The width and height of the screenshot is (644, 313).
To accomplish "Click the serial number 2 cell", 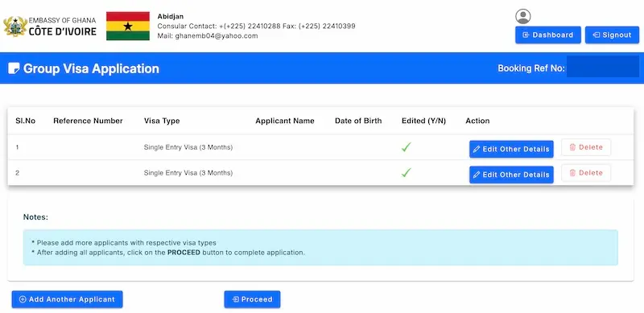I will pyautogui.click(x=17, y=173).
